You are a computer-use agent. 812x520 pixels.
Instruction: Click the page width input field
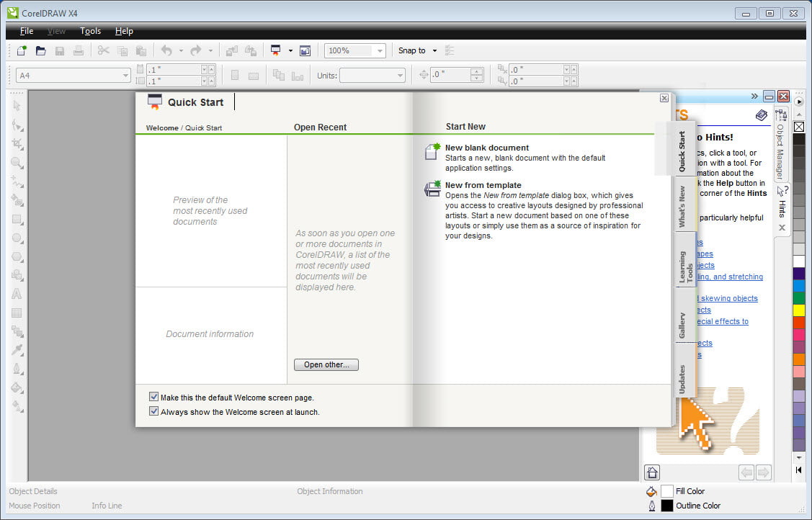coord(173,69)
